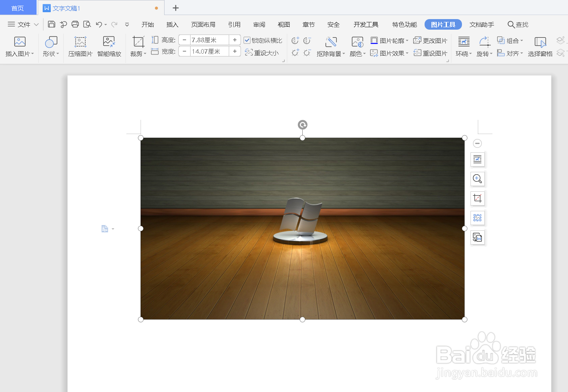Click Reset Size (重设大小) button

(x=262, y=53)
